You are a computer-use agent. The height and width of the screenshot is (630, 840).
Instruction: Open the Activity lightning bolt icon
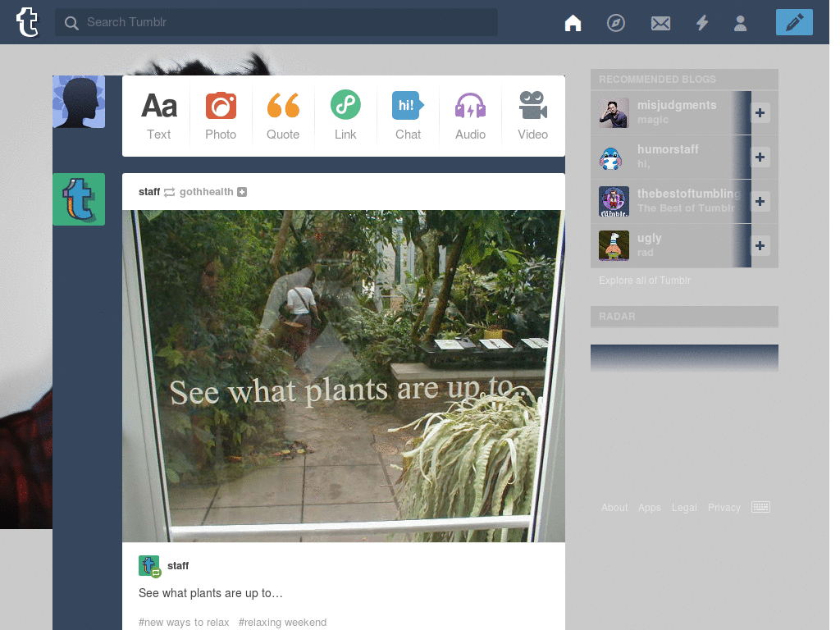coord(701,23)
